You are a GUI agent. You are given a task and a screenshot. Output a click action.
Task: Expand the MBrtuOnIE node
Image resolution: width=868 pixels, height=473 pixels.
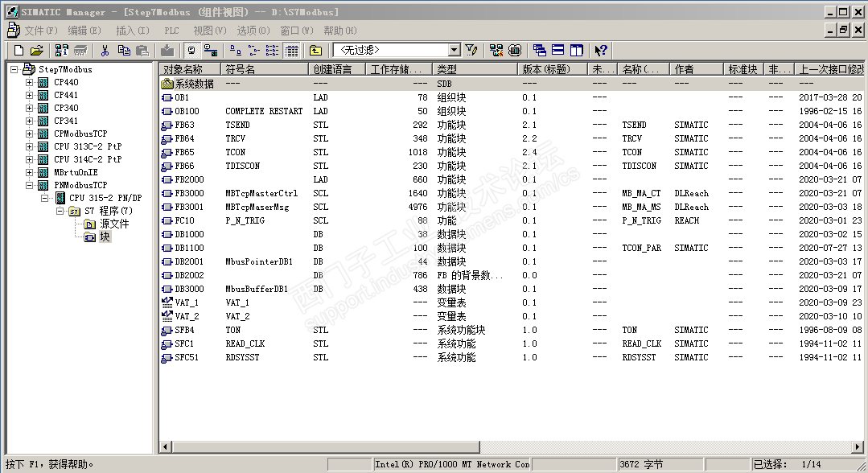point(29,172)
